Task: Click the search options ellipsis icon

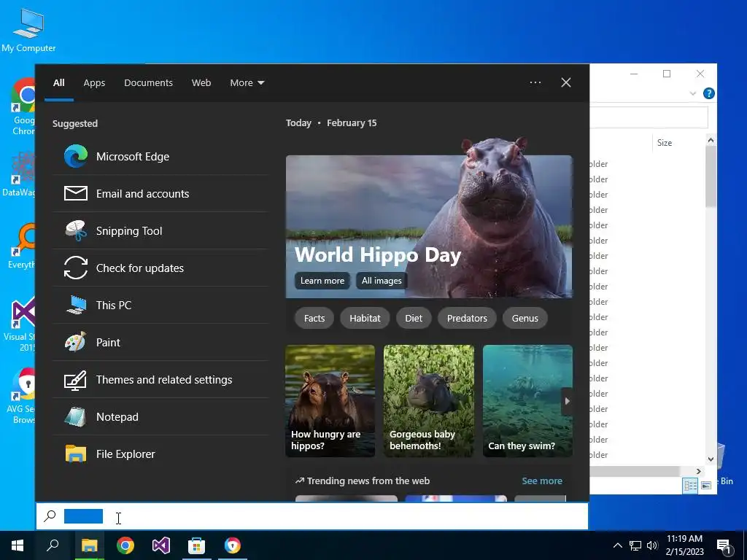Action: pyautogui.click(x=535, y=82)
